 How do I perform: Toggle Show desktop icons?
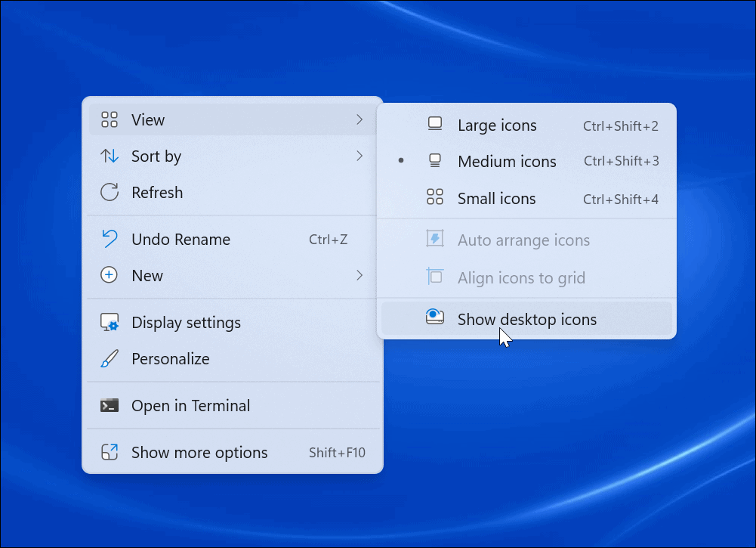tap(526, 319)
